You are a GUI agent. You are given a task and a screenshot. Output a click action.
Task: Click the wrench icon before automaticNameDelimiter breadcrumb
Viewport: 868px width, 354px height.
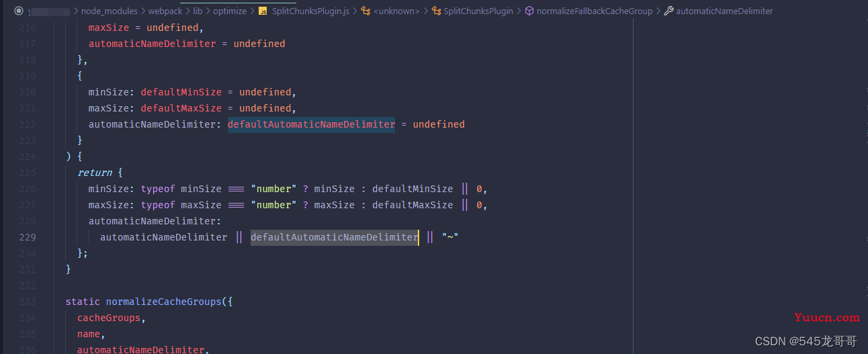coord(668,11)
